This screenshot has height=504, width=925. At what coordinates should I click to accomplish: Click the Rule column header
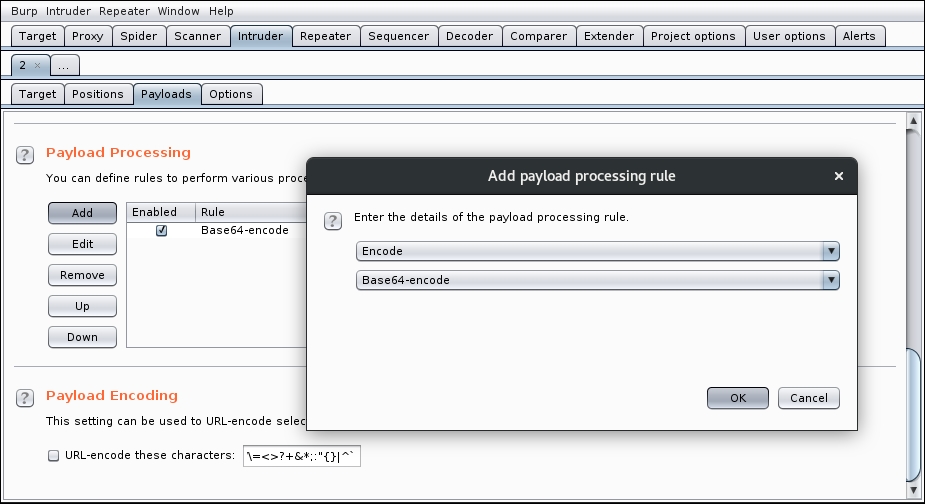click(x=251, y=212)
